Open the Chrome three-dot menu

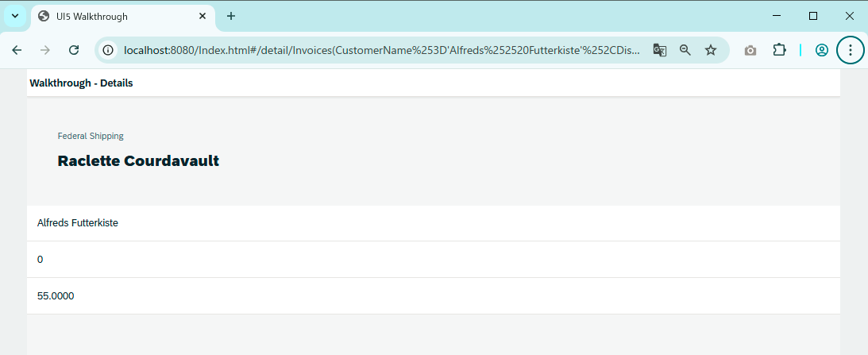click(851, 50)
